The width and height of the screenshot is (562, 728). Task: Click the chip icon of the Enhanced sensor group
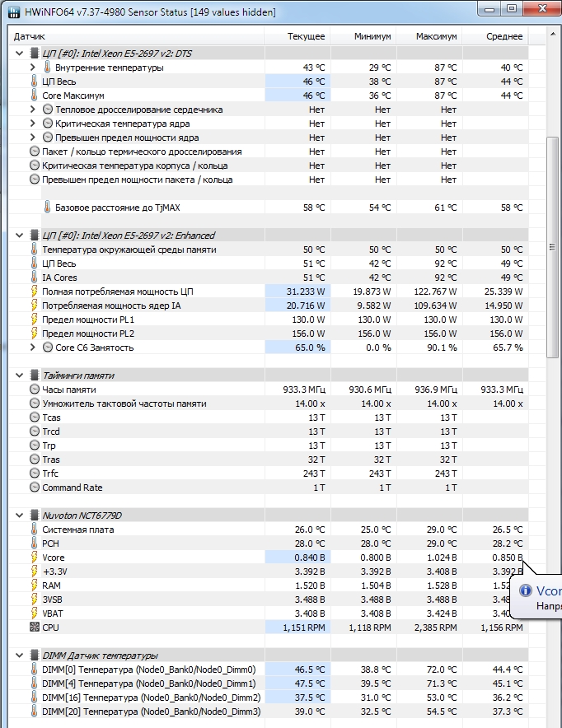[35, 236]
